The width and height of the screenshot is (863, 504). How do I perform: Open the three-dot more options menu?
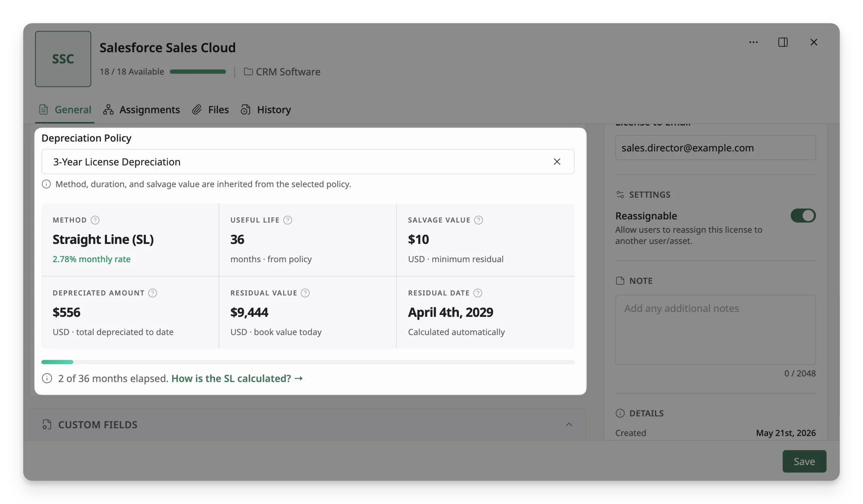753,42
